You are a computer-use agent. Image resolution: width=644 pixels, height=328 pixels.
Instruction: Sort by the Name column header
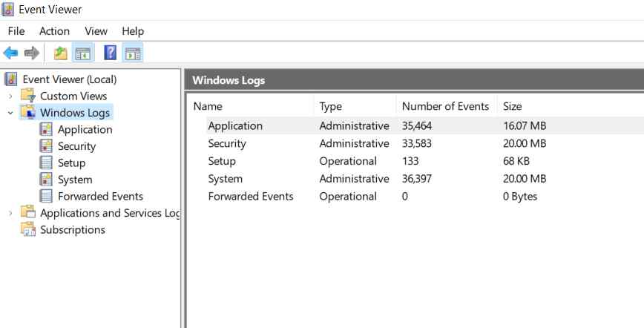coord(208,106)
